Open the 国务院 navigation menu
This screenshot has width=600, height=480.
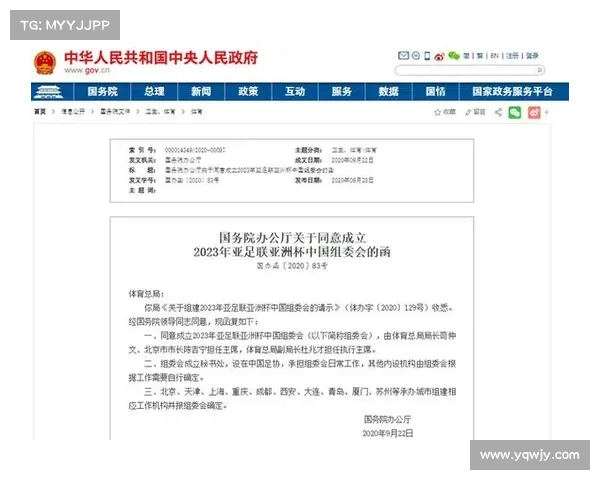pyautogui.click(x=103, y=91)
